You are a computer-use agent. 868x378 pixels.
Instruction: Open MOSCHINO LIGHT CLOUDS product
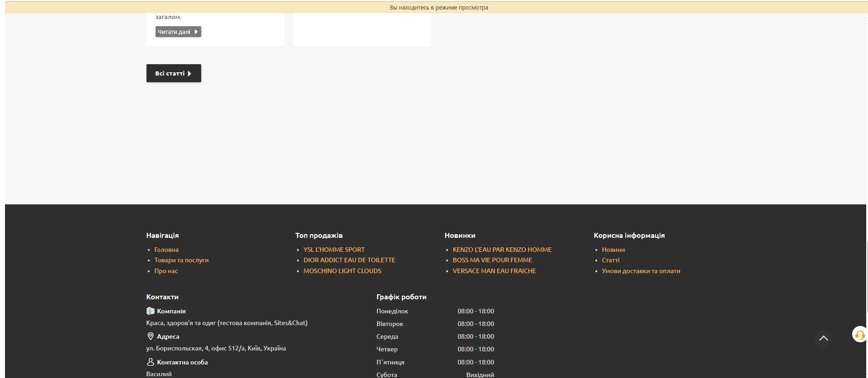click(x=342, y=271)
